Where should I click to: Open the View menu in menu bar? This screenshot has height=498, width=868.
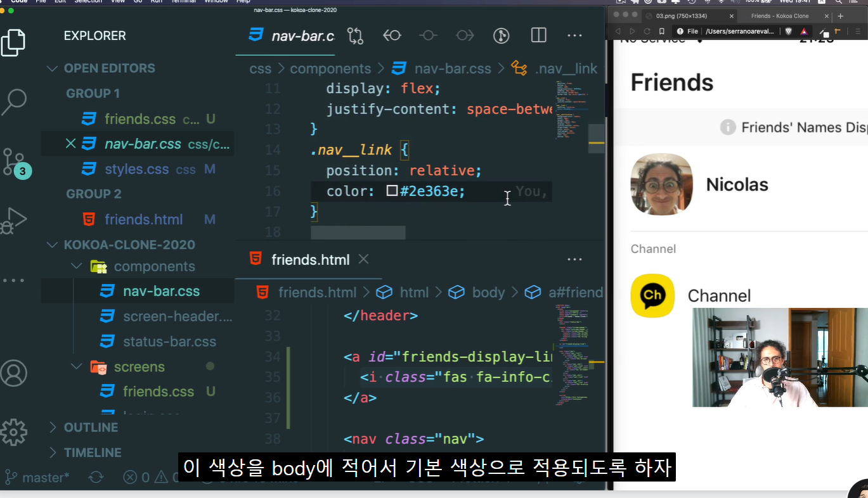point(118,2)
